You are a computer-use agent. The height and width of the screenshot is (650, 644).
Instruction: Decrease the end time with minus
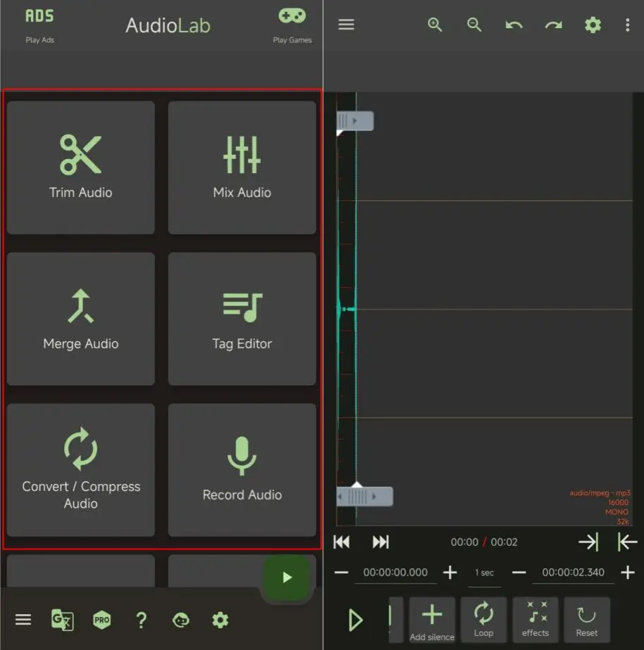(x=519, y=573)
